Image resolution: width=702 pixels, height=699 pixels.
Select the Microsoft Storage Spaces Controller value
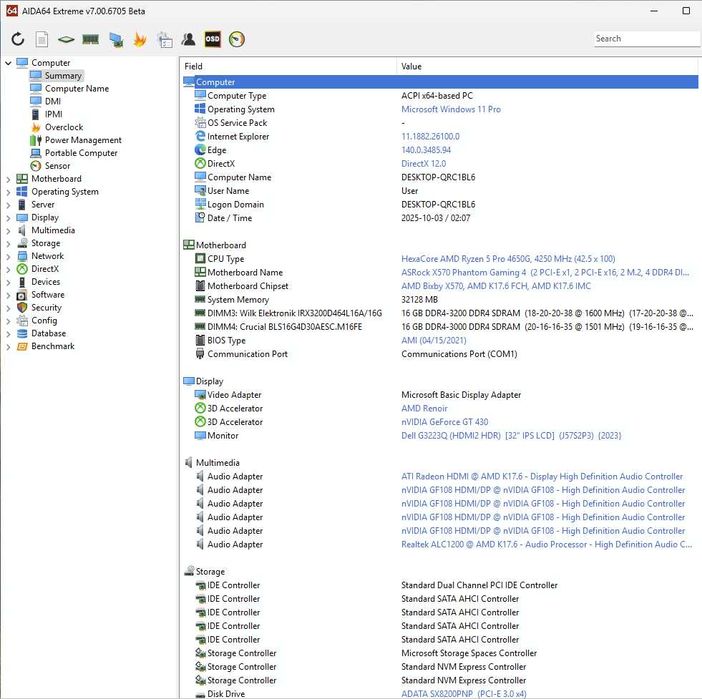[x=469, y=653]
